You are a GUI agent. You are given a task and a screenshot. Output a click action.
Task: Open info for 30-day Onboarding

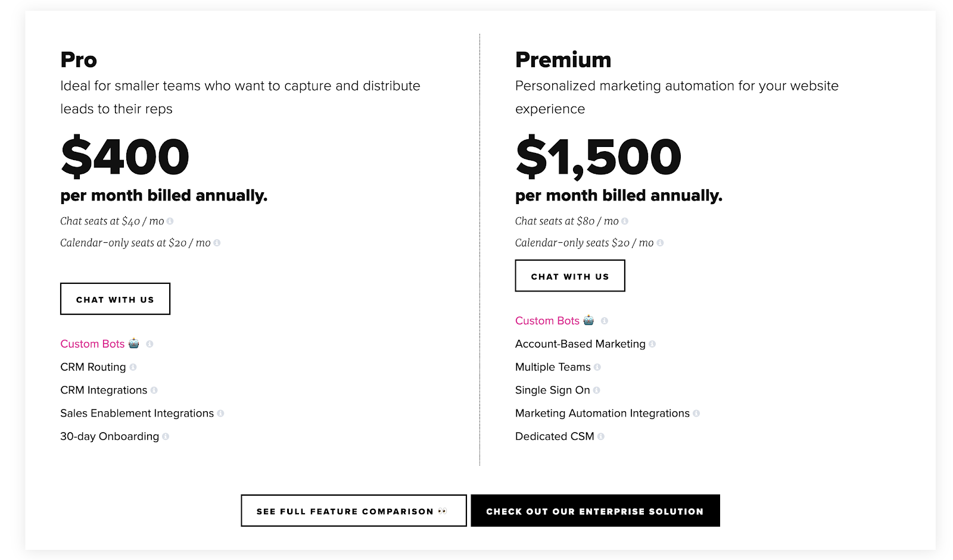point(166,437)
